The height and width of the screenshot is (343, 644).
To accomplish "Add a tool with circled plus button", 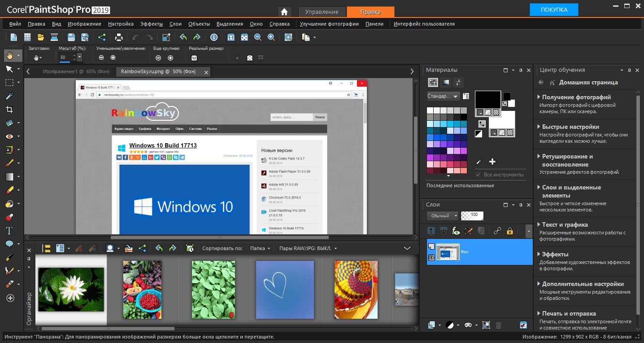I will (10, 298).
